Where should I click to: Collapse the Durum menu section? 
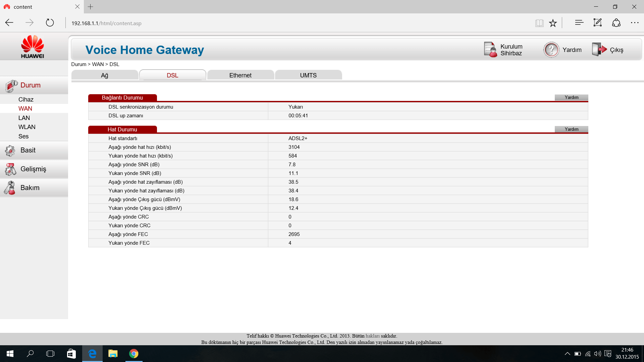[x=30, y=85]
